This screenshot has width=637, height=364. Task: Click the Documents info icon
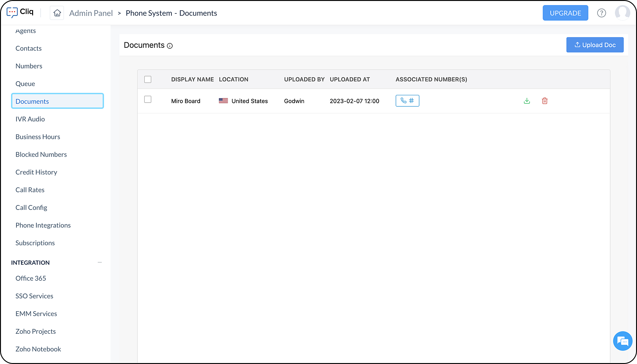tap(170, 46)
